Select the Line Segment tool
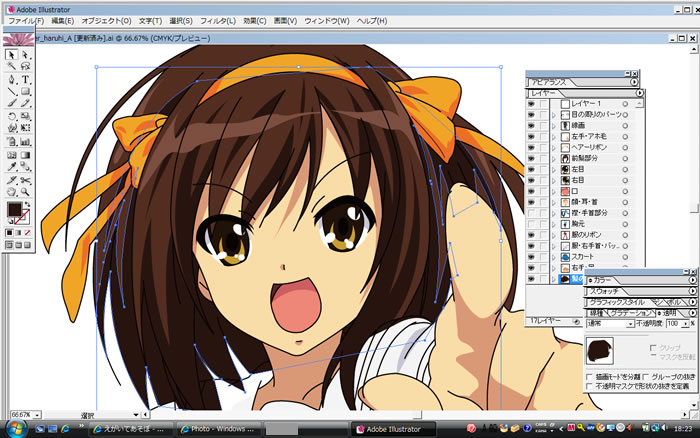 pyautogui.click(x=11, y=92)
